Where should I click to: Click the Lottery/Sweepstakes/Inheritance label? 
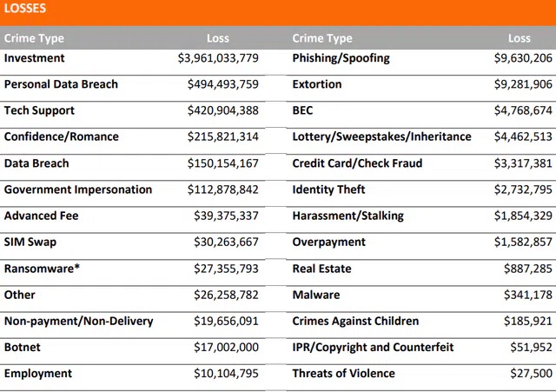[x=382, y=136]
